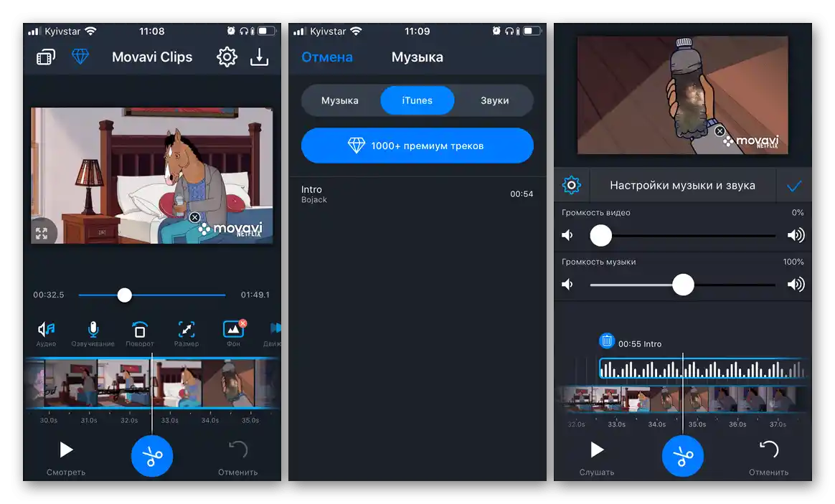Select the Intro audio waveform clip

[703, 369]
